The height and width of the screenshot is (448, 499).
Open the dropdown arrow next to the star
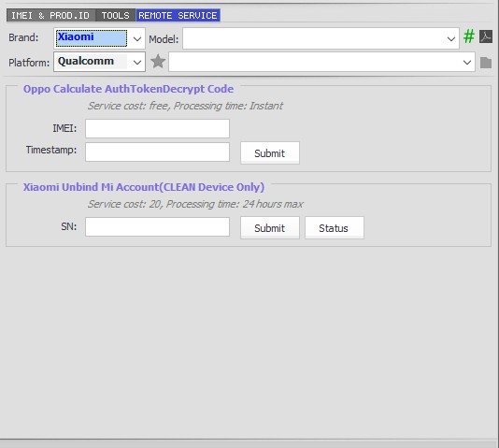[467, 62]
